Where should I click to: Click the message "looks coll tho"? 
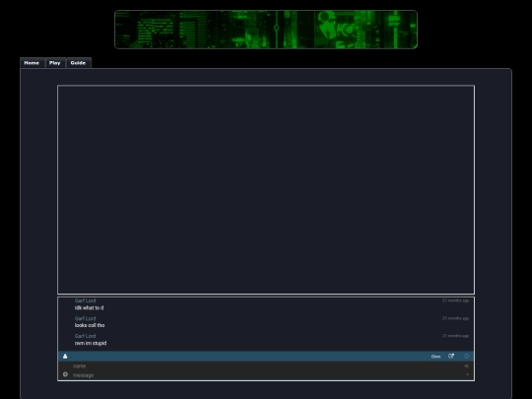click(x=90, y=325)
